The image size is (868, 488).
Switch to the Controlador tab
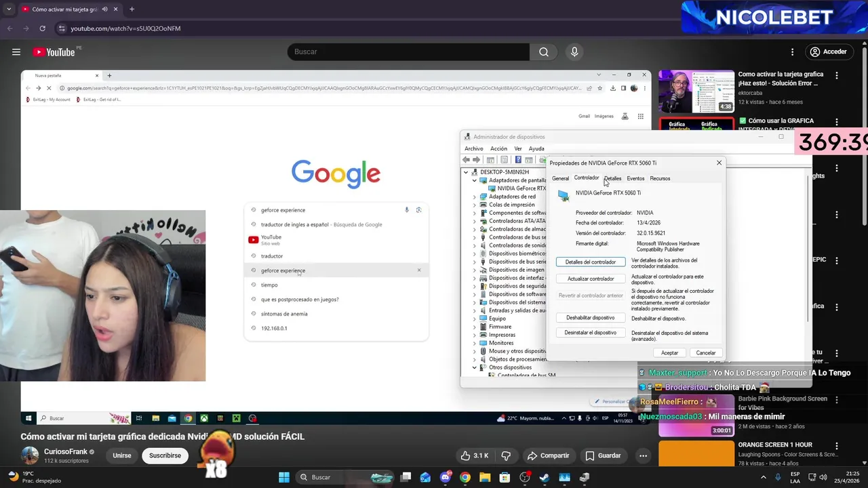(587, 178)
